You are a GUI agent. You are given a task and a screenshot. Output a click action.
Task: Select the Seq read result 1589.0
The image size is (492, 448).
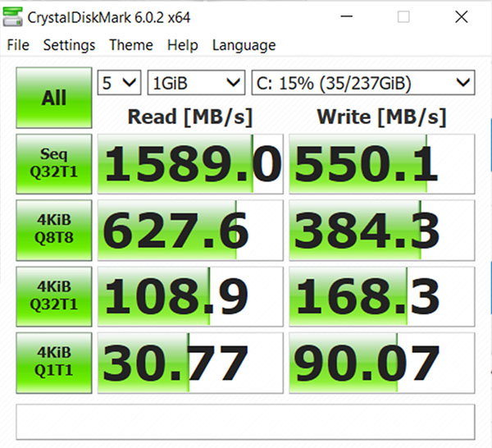point(190,164)
